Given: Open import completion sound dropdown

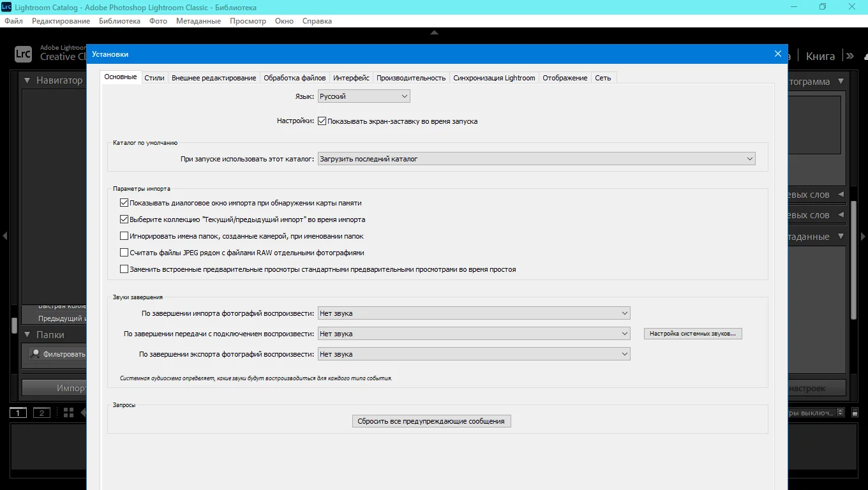Looking at the screenshot, I should (x=474, y=313).
